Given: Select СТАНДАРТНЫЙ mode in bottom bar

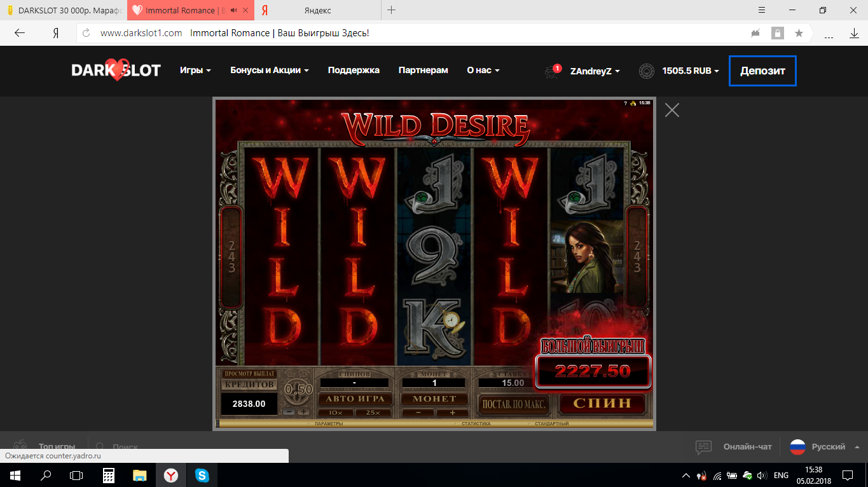Looking at the screenshot, I should point(551,423).
